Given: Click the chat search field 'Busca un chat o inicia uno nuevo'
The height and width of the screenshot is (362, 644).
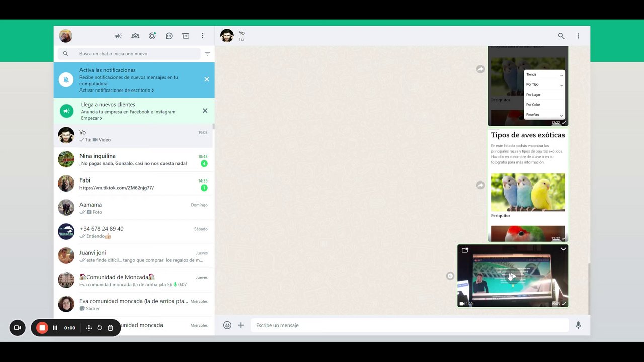Looking at the screenshot, I should (129, 54).
